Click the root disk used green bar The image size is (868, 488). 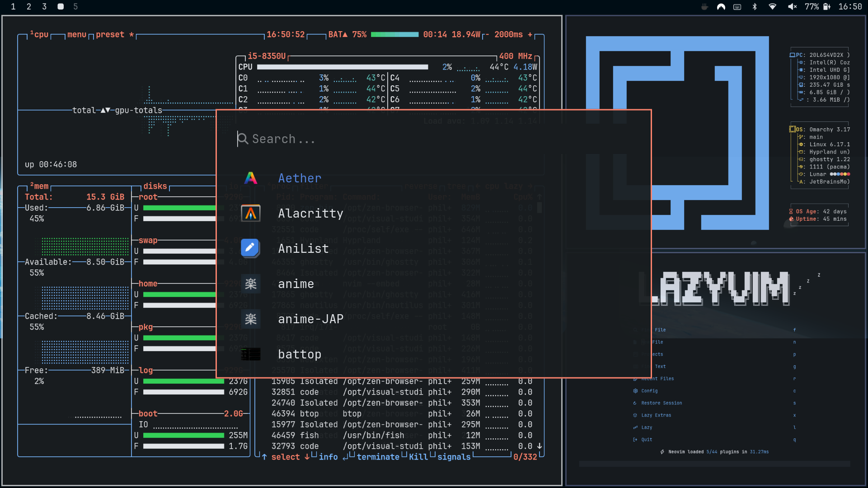pos(180,208)
